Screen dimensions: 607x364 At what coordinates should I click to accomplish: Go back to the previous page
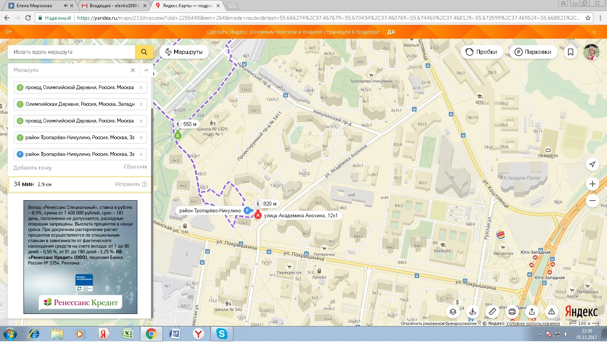[x=7, y=18]
